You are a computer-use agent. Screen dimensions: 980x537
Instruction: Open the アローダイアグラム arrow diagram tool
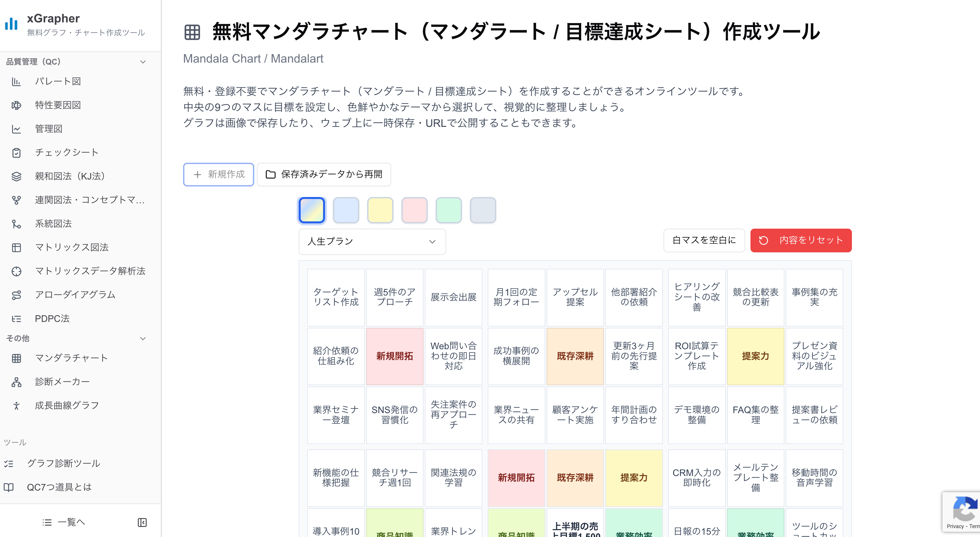[x=75, y=295]
